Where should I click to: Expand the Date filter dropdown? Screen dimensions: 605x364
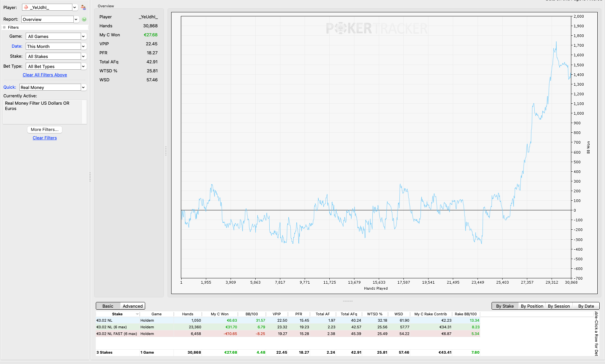tap(83, 46)
